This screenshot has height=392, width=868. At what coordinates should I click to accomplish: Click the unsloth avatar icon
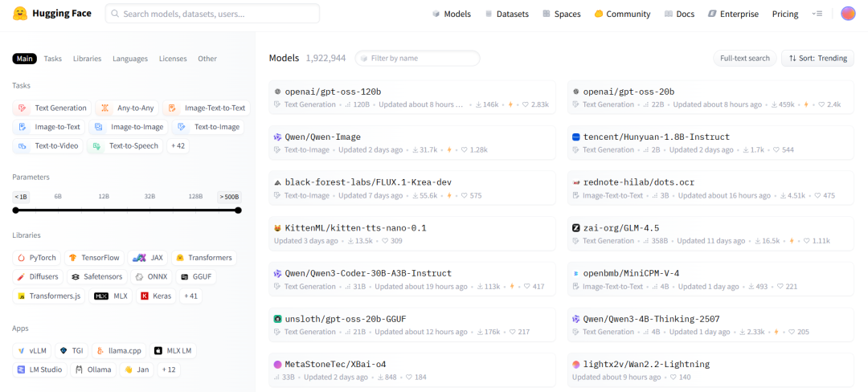click(278, 319)
